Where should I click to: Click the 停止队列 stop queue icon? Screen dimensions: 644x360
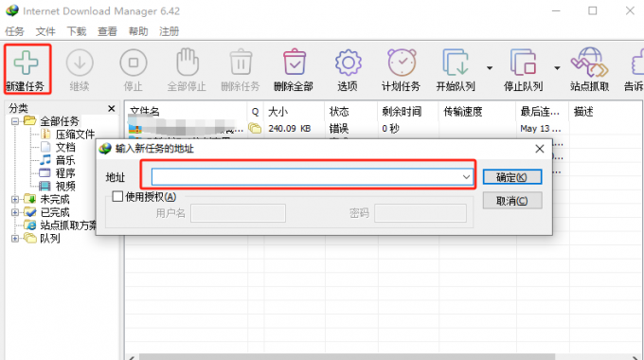click(x=523, y=63)
